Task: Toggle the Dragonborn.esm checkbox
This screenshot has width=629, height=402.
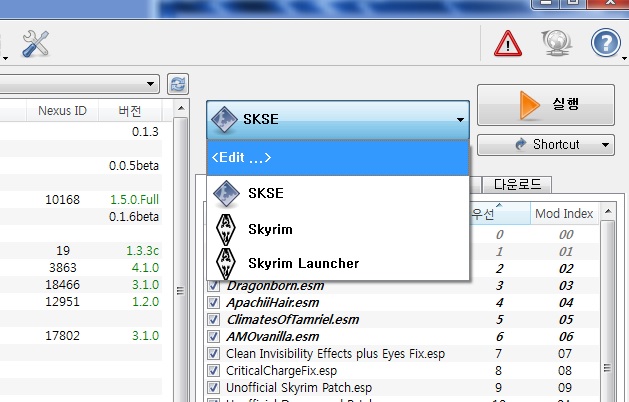Action: pyautogui.click(x=213, y=286)
